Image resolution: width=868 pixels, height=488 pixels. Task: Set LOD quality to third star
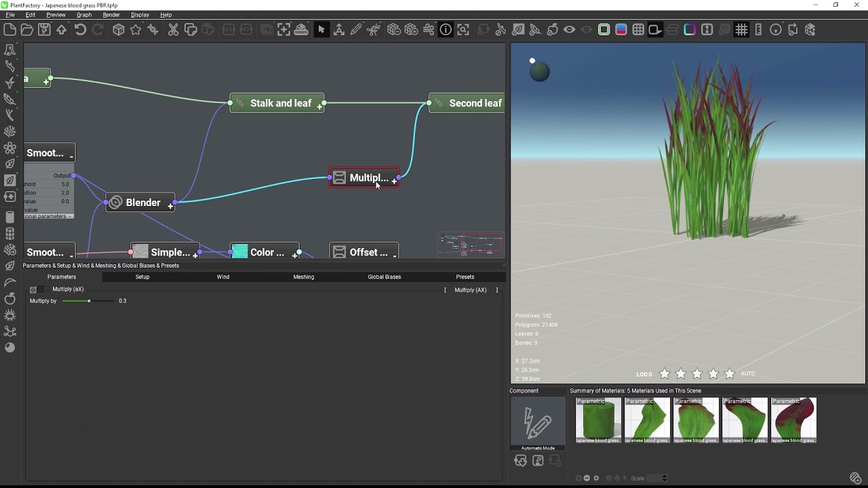click(697, 374)
